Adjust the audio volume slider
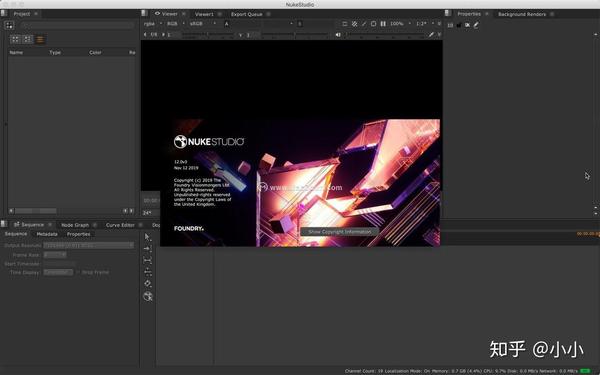Screen dimensions: 600x375 [385, 35]
